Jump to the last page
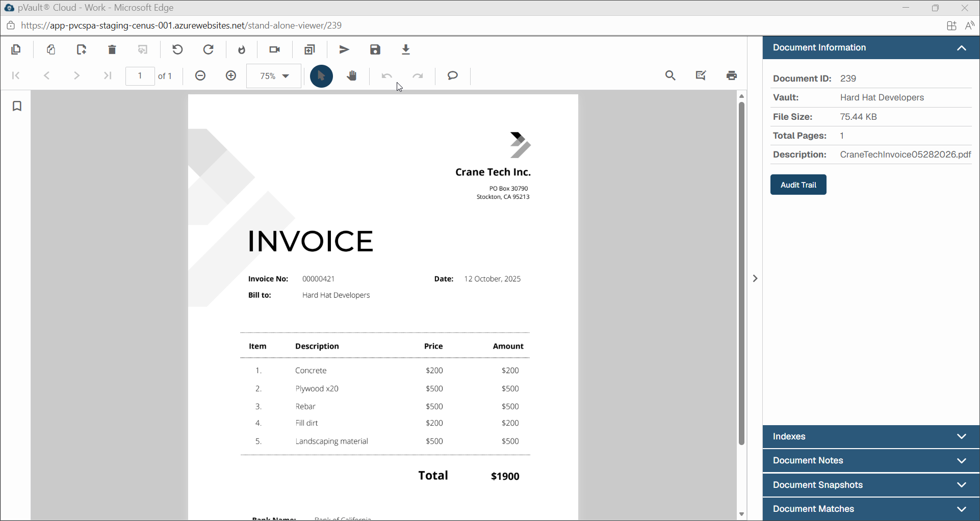The width and height of the screenshot is (980, 521). [x=107, y=75]
